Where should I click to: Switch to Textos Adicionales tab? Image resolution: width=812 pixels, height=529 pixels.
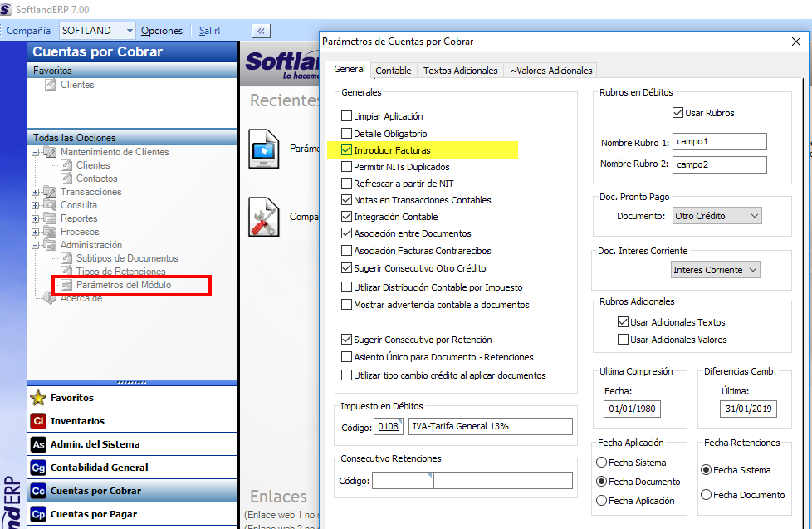tap(460, 71)
